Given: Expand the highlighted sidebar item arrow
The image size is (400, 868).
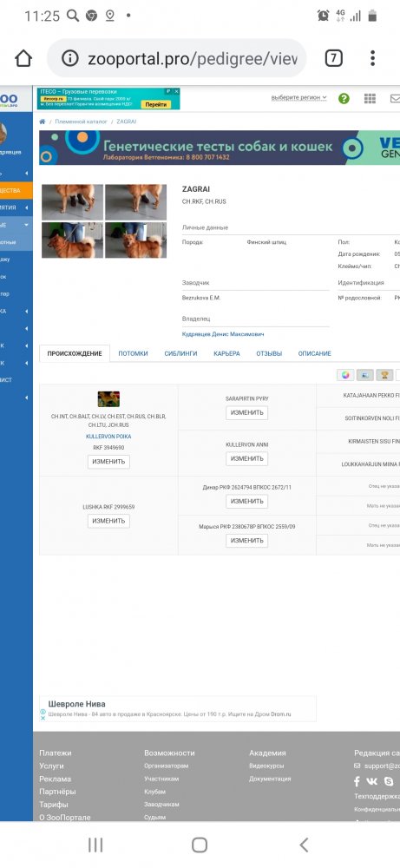Looking at the screenshot, I should tap(26, 225).
